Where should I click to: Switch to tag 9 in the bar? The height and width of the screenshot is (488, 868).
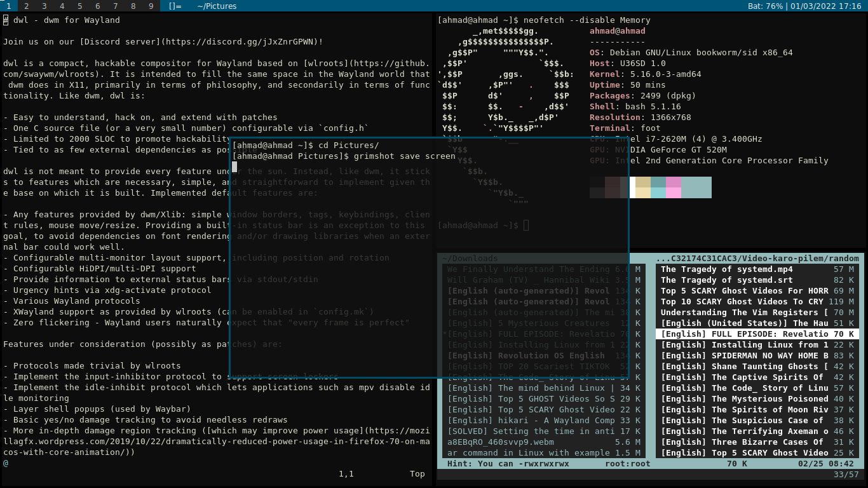tap(151, 6)
